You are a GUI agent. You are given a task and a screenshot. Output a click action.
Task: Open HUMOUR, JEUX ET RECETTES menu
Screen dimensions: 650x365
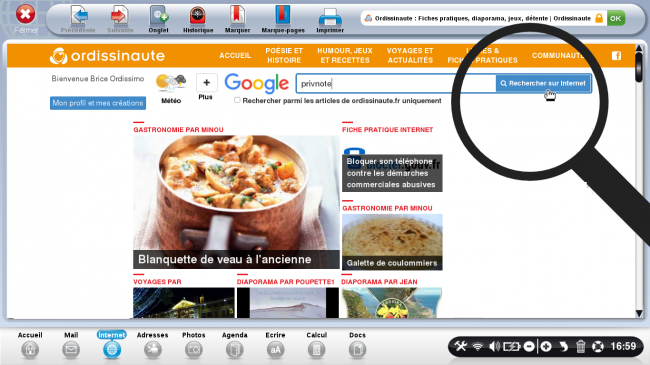coord(345,56)
